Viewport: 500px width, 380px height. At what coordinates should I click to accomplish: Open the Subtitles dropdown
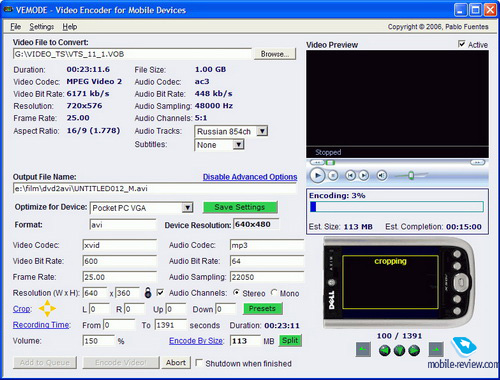pyautogui.click(x=238, y=145)
